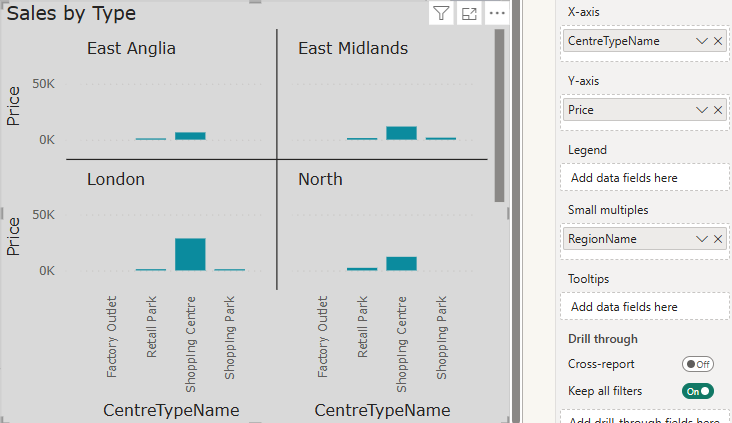
Task: Expand the CentreTypeName field dropdown chevron
Action: pyautogui.click(x=702, y=41)
